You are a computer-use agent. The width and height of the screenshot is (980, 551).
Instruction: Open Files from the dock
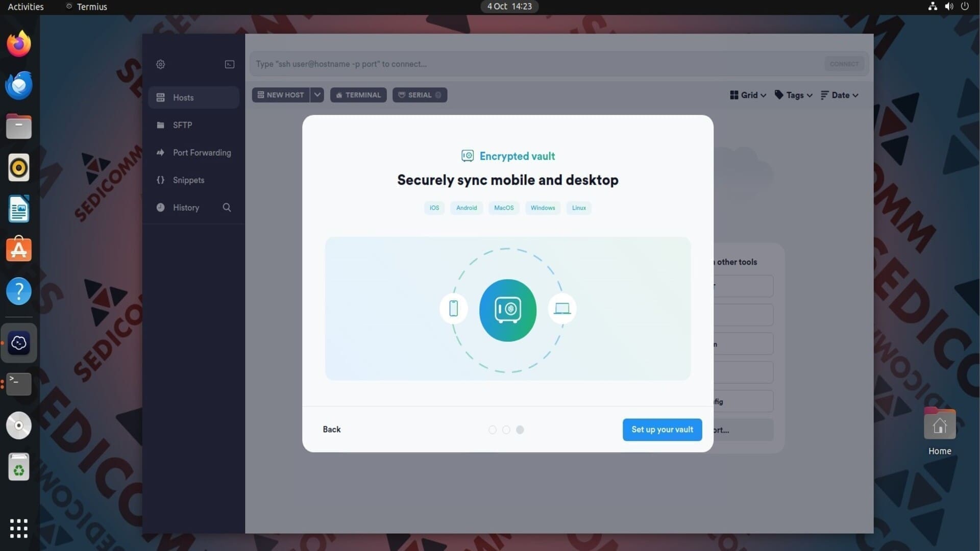pos(19,127)
